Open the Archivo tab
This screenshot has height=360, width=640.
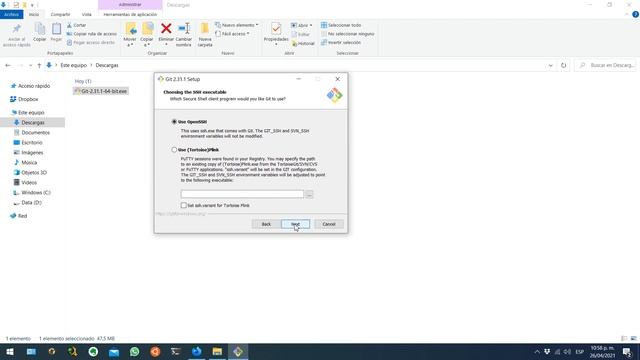(11, 14)
